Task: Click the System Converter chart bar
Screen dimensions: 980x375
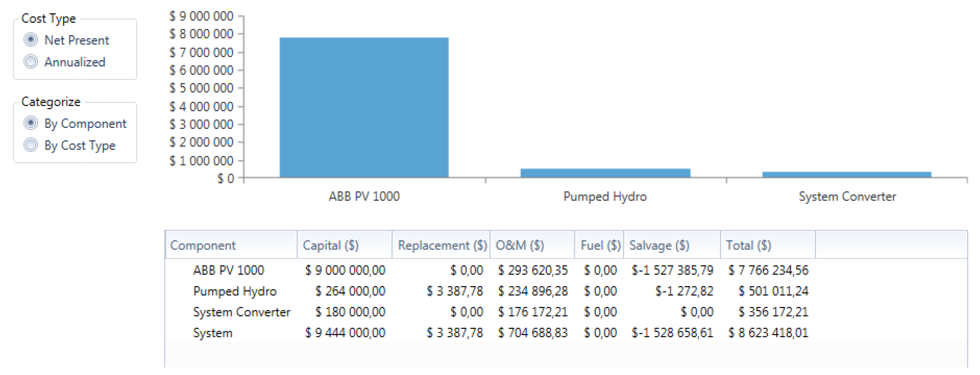Action: [x=847, y=175]
